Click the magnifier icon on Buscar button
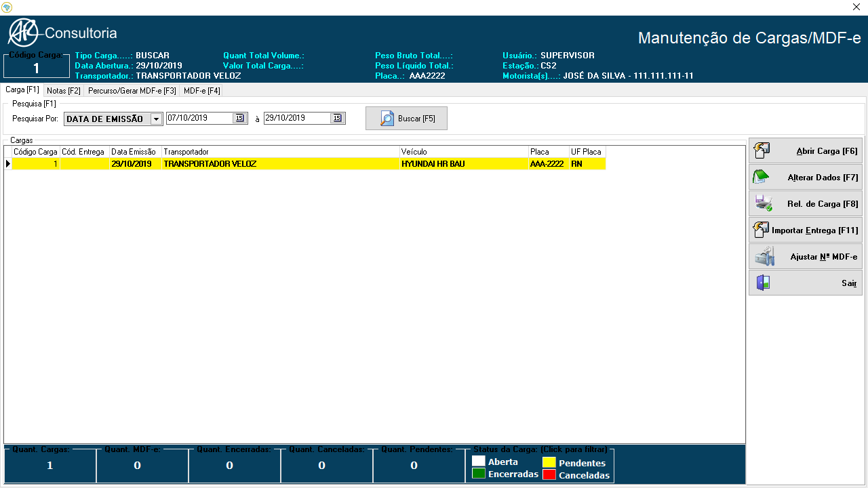 [387, 119]
